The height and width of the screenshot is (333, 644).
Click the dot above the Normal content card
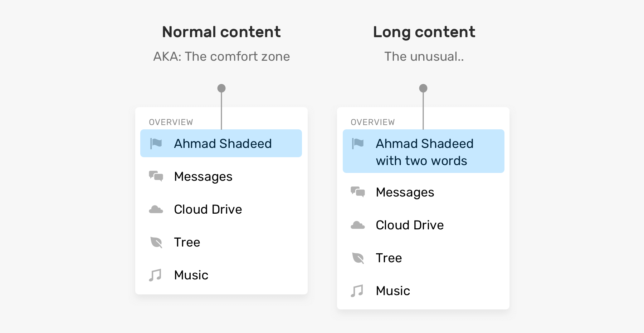click(221, 88)
